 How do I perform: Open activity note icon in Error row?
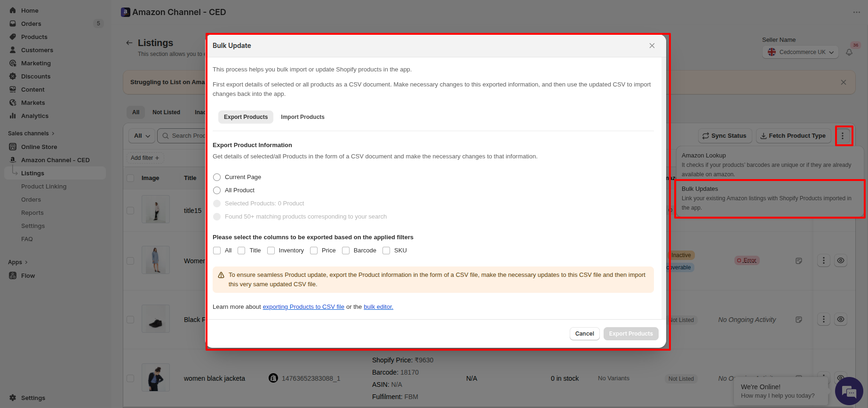[x=799, y=260]
